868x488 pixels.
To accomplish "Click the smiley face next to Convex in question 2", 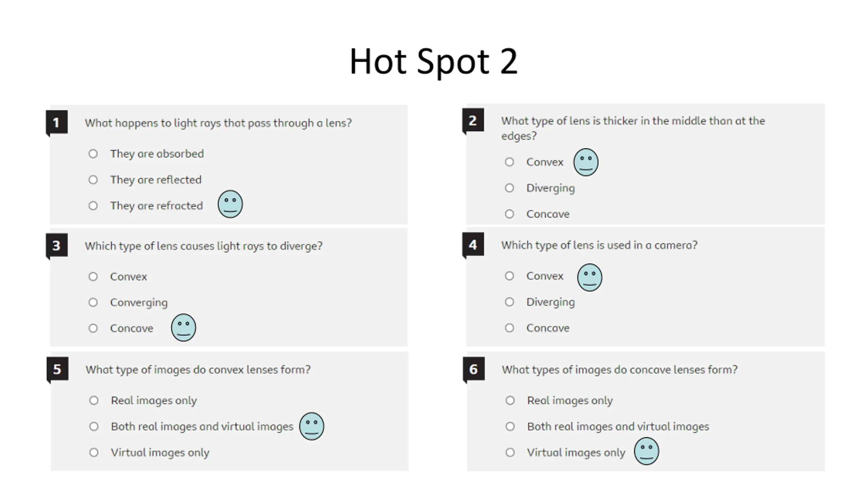I will 586,162.
